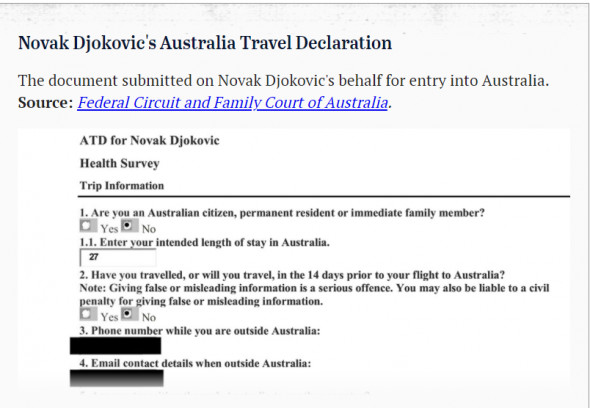Open the Federal Circuit and Family Court link
This screenshot has width=590, height=408.
[x=233, y=103]
